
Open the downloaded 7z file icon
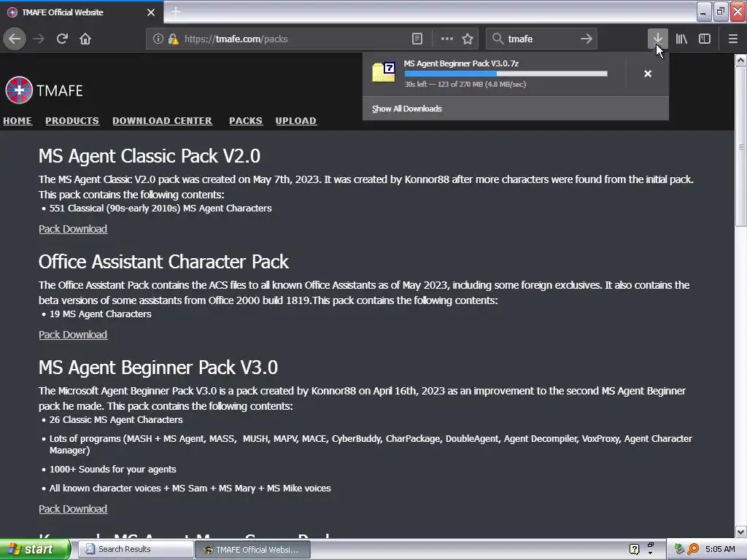pos(384,72)
